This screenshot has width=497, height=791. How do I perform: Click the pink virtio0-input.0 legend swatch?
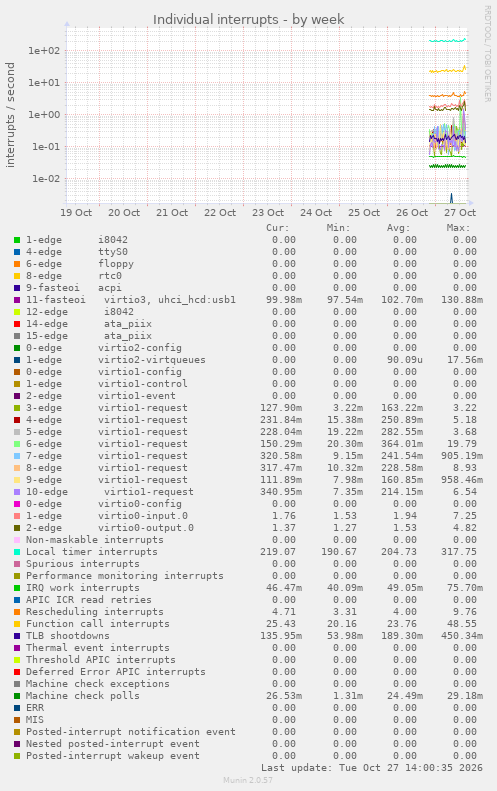click(x=17, y=516)
